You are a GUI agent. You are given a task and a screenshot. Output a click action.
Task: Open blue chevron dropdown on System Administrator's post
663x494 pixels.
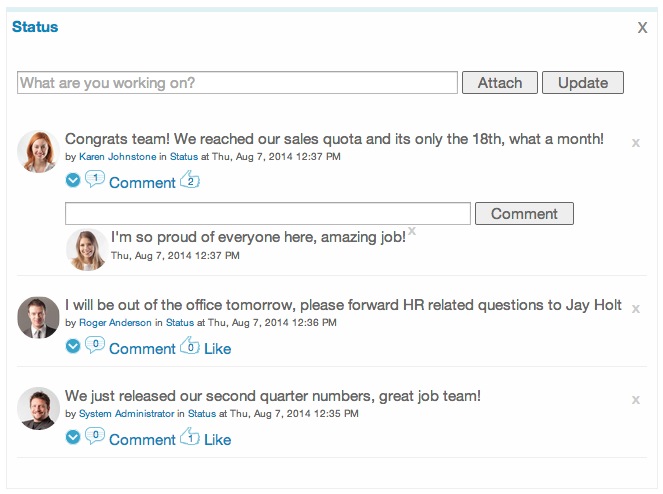tap(73, 437)
